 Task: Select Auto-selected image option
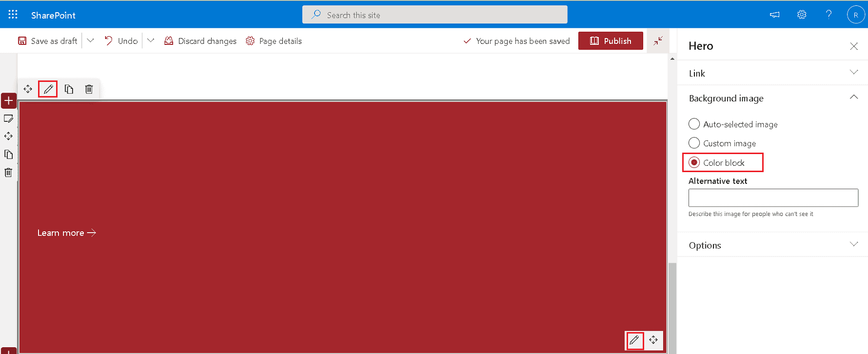(x=733, y=124)
